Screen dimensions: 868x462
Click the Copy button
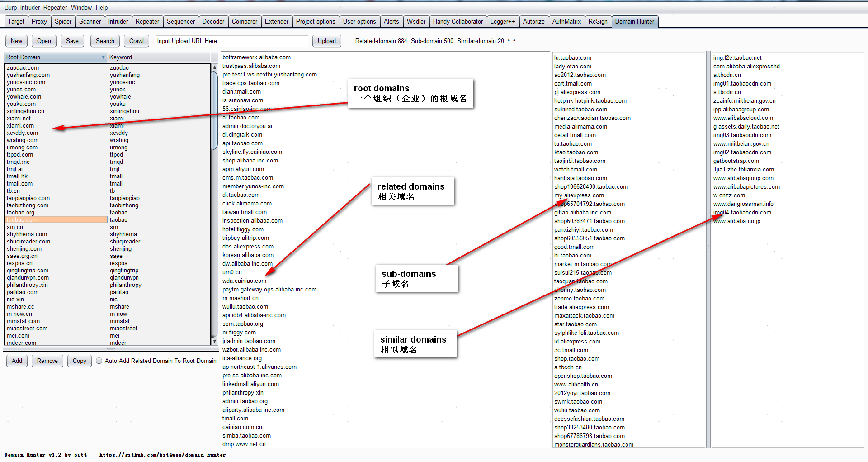pos(80,361)
